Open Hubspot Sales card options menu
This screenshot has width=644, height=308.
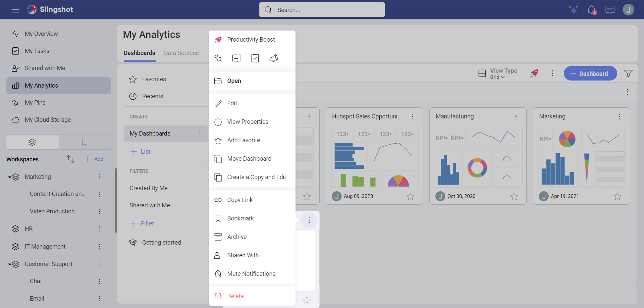(413, 117)
